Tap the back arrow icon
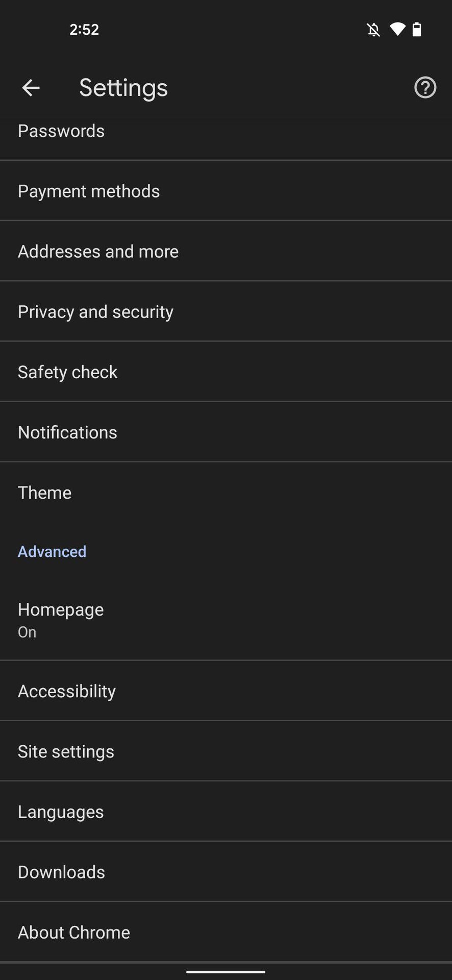Screen dimensions: 452x980 click(x=31, y=88)
